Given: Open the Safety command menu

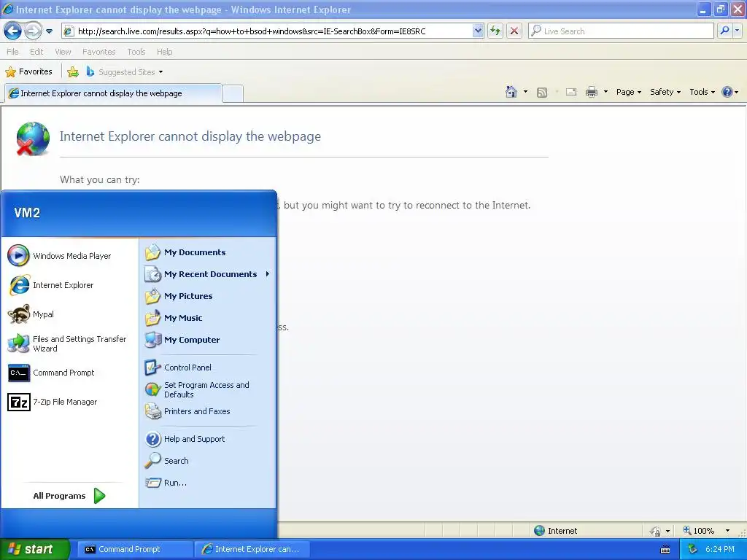Looking at the screenshot, I should click(x=665, y=92).
